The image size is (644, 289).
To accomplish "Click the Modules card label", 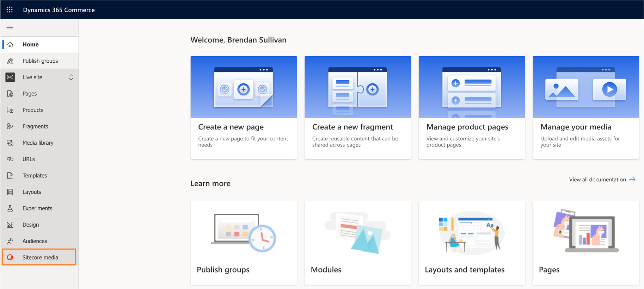I will click(326, 270).
